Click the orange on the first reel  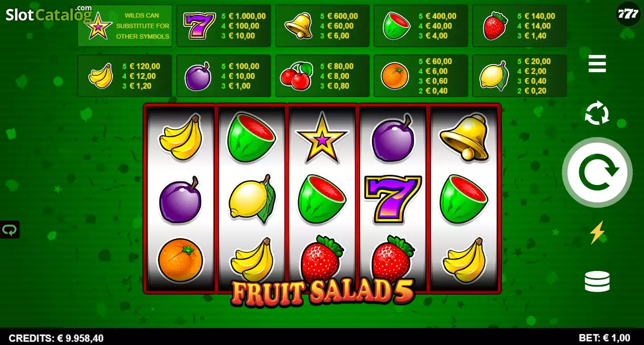coord(180,260)
